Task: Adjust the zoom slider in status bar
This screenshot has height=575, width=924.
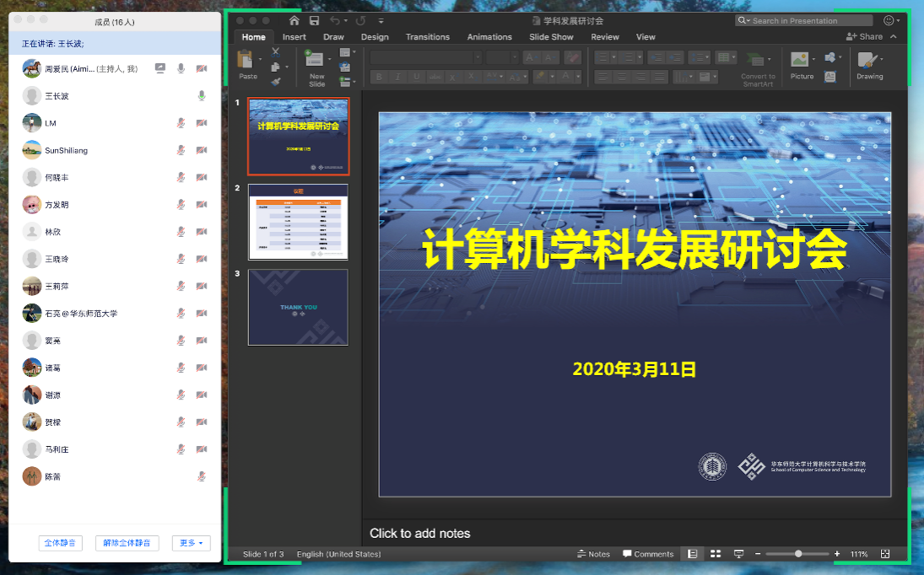Action: tap(798, 554)
